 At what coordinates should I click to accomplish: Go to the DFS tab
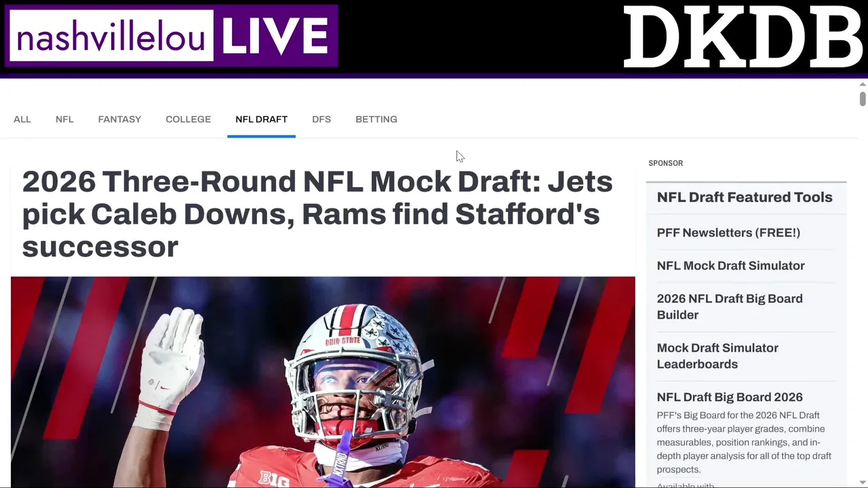(321, 119)
